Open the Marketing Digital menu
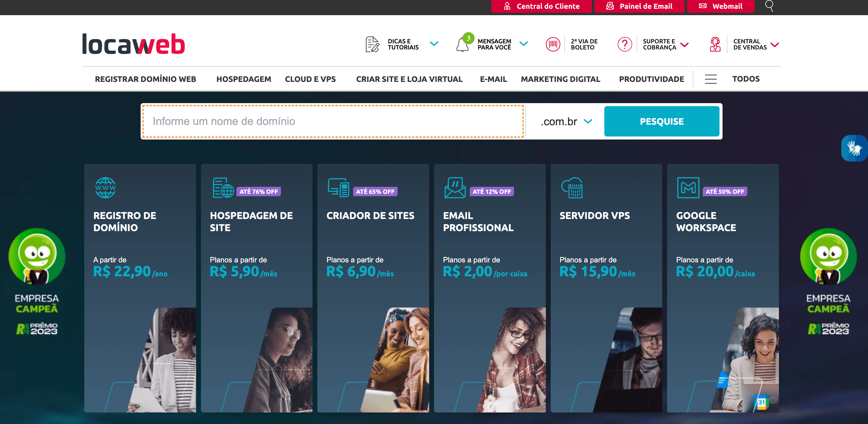The width and height of the screenshot is (868, 424). [560, 79]
